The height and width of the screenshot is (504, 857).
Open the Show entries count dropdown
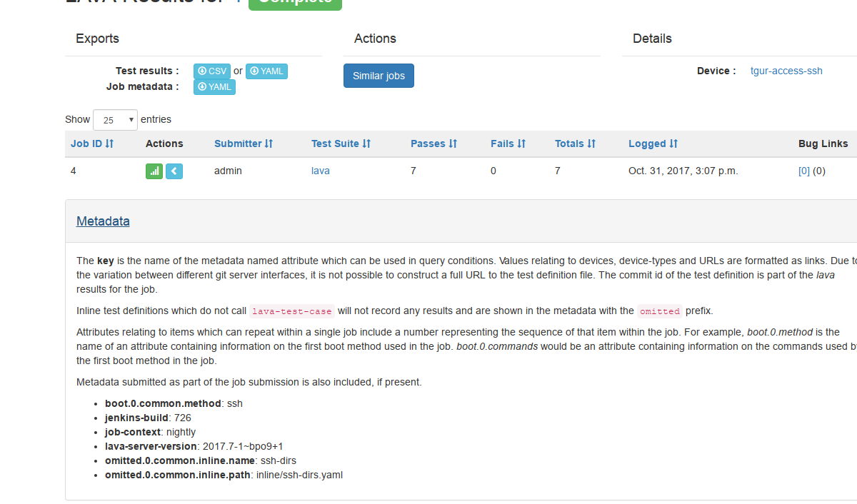(x=115, y=120)
